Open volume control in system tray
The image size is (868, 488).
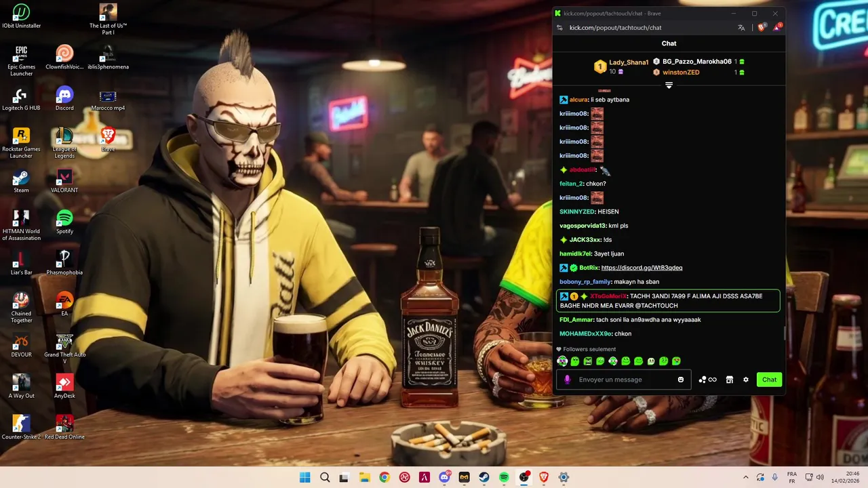tap(820, 478)
